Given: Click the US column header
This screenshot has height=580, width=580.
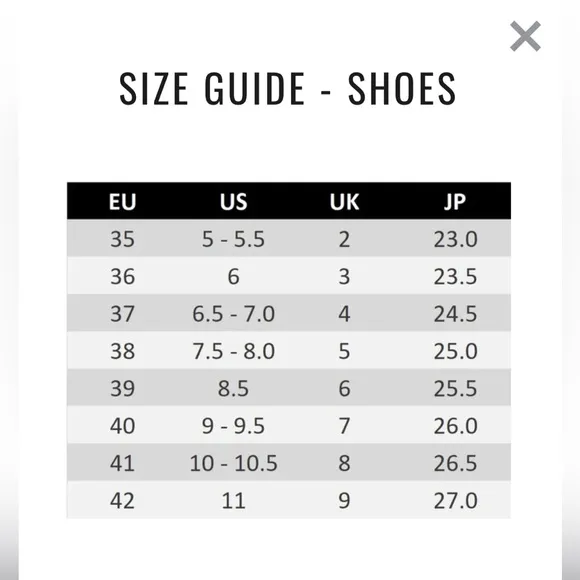Looking at the screenshot, I should pos(233,202).
